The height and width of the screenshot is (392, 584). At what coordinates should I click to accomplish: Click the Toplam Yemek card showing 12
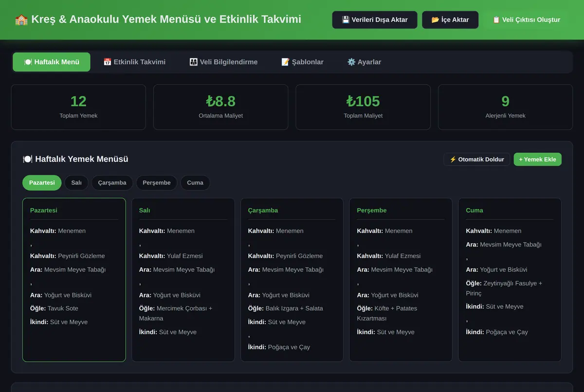(78, 107)
